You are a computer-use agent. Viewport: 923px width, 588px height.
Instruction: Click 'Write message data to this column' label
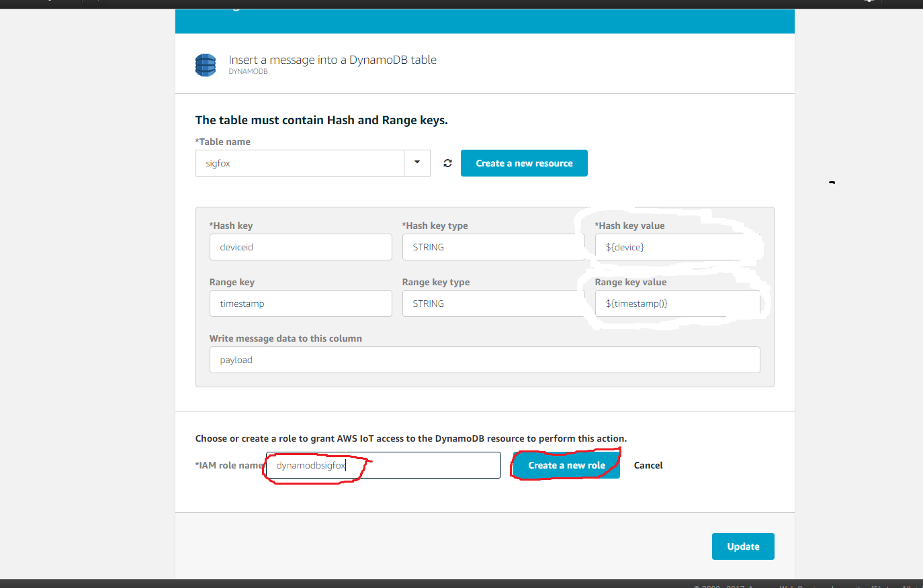(x=285, y=338)
